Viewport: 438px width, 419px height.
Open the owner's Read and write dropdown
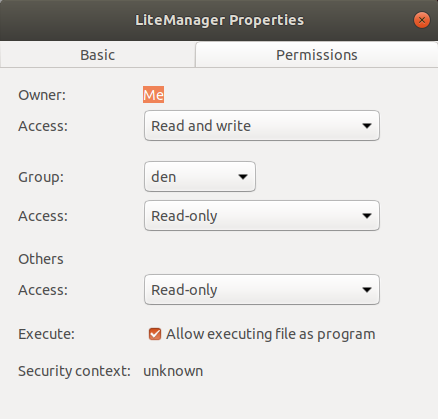click(262, 126)
